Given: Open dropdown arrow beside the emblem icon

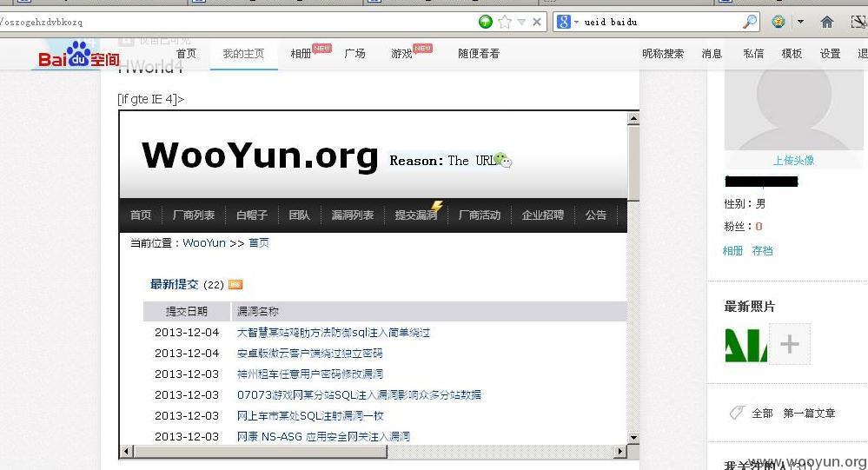Looking at the screenshot, I should (x=800, y=22).
